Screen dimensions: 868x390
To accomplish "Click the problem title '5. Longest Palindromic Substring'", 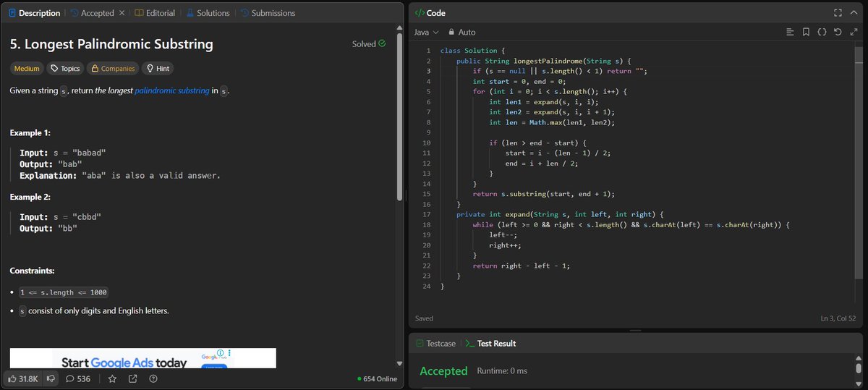I will click(x=111, y=44).
